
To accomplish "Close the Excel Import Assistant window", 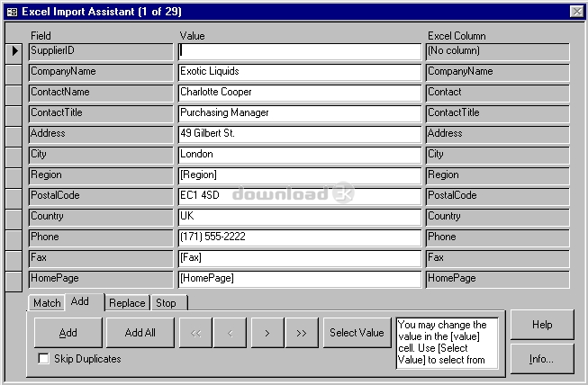I will (576, 11).
